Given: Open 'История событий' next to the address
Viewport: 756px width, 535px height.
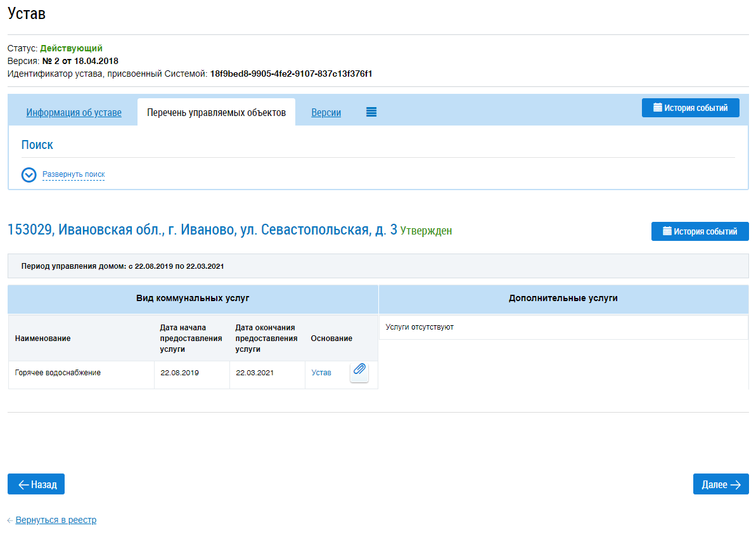Looking at the screenshot, I should pos(700,231).
